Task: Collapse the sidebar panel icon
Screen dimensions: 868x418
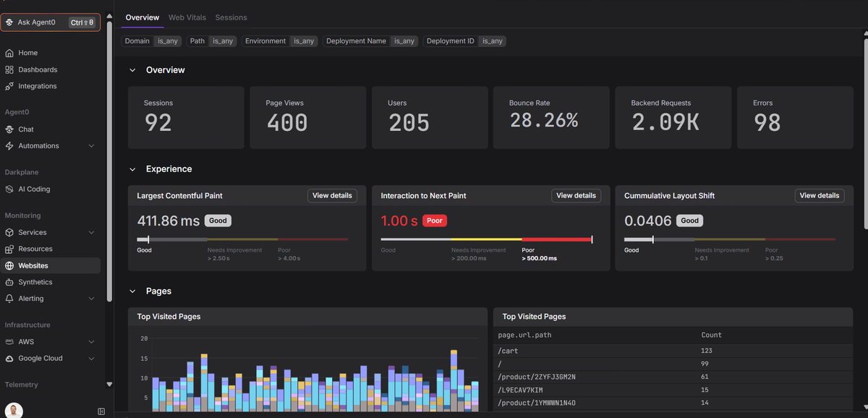Action: [x=101, y=411]
